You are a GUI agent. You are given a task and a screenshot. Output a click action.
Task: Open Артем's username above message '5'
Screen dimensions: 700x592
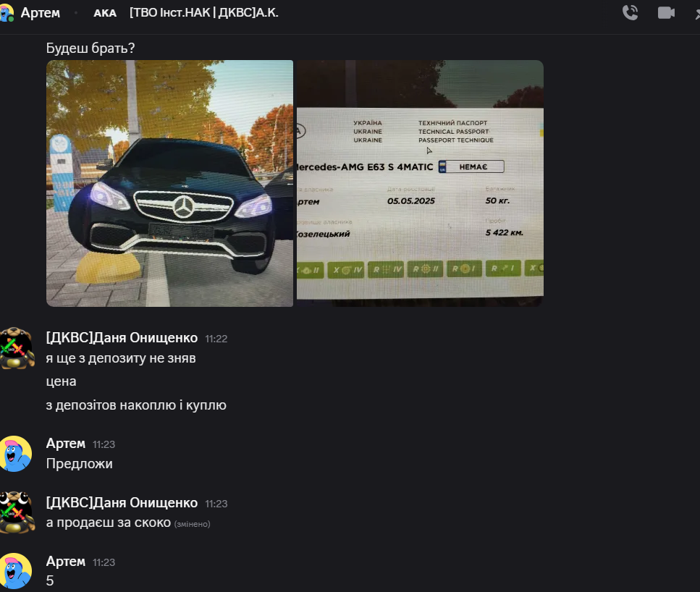pyautogui.click(x=66, y=561)
